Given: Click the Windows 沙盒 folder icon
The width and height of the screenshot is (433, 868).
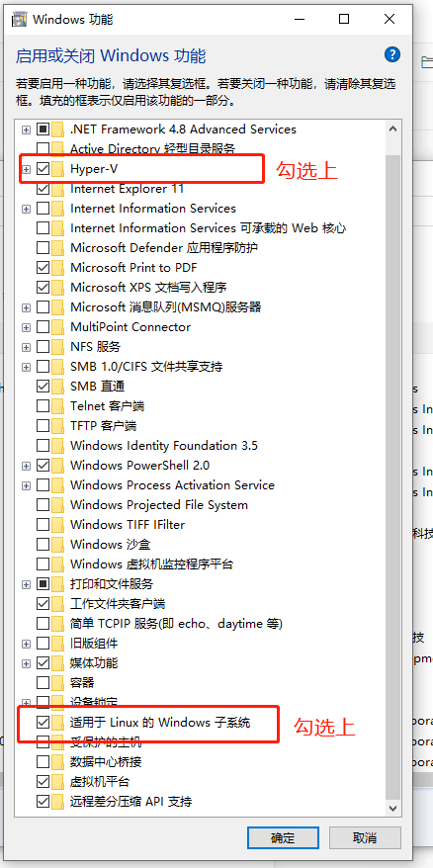Looking at the screenshot, I should pyautogui.click(x=58, y=544).
